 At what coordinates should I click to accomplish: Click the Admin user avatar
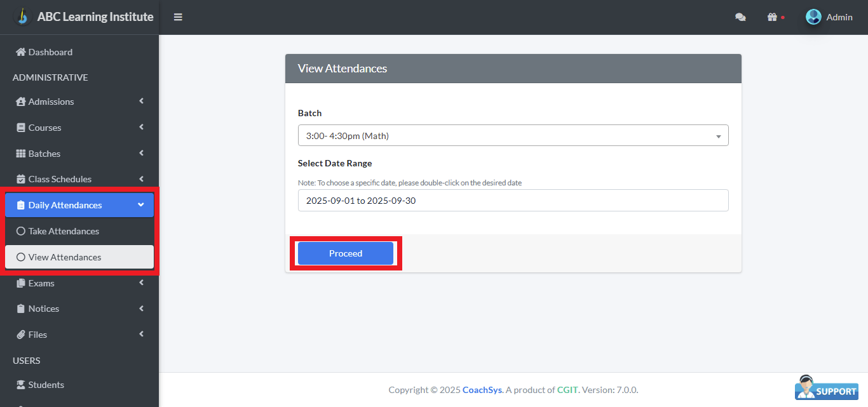813,17
